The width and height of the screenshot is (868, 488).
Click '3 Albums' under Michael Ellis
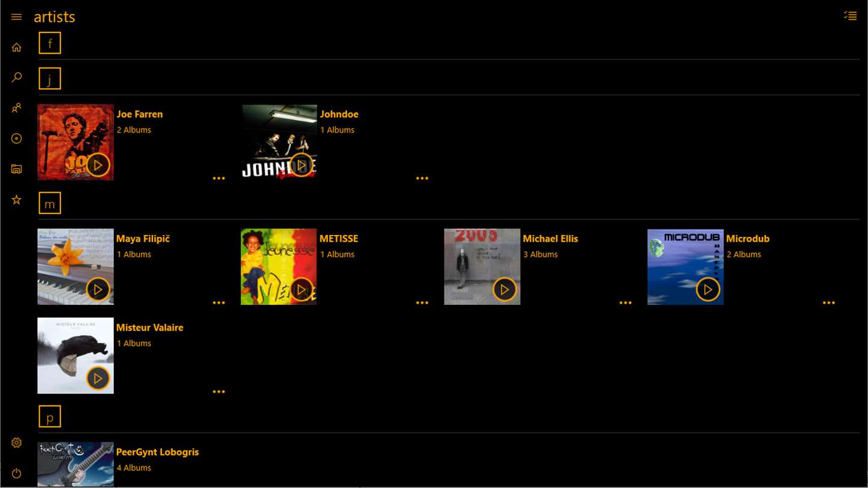pyautogui.click(x=541, y=254)
